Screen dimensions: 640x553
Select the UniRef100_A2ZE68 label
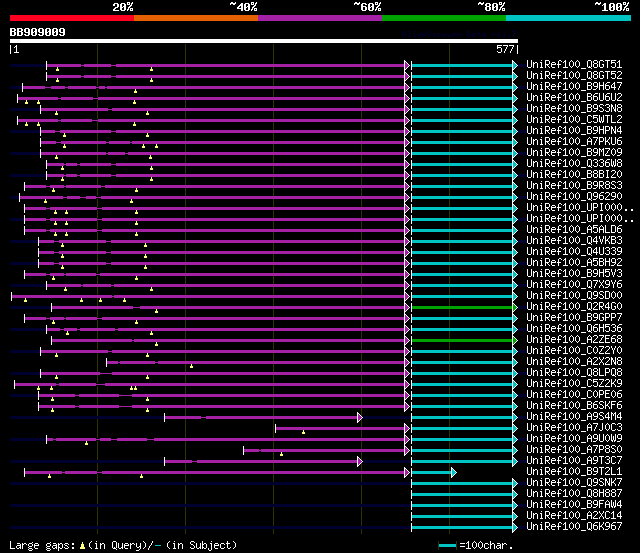point(574,340)
